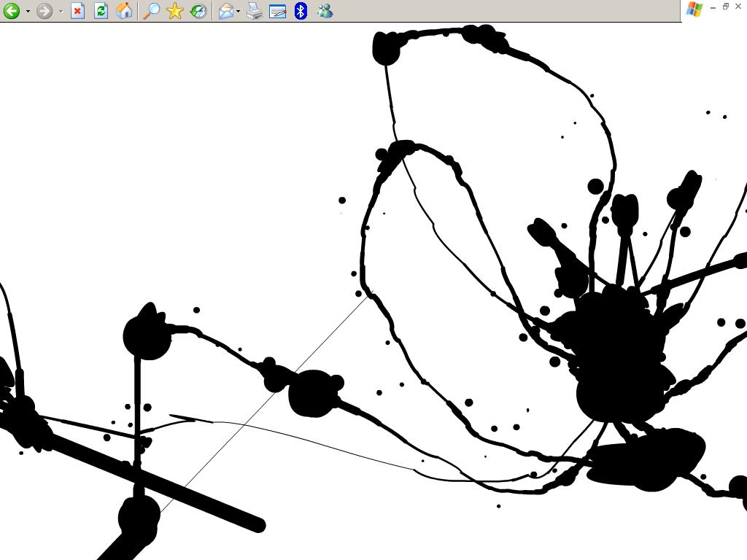Refresh the current page
747x560 pixels.
(x=101, y=11)
